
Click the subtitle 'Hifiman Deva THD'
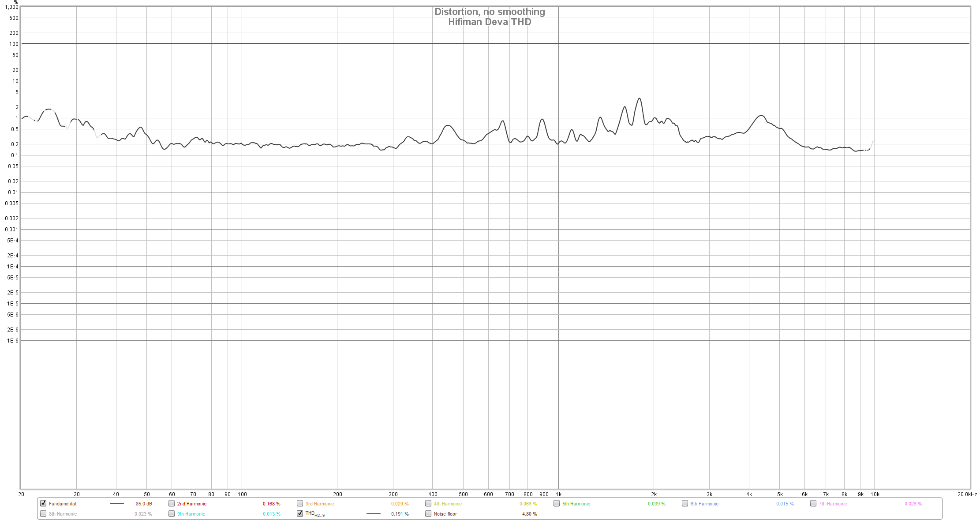coord(490,22)
